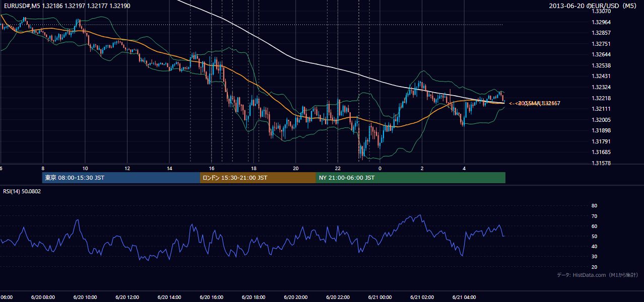Click price axis label 1.32751
This screenshot has width=644, height=302.
602,44
